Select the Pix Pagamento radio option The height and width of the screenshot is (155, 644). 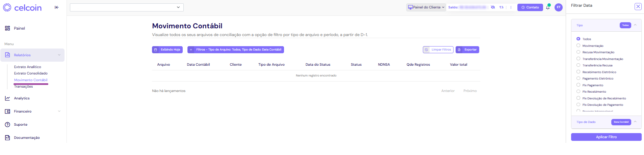578,85
